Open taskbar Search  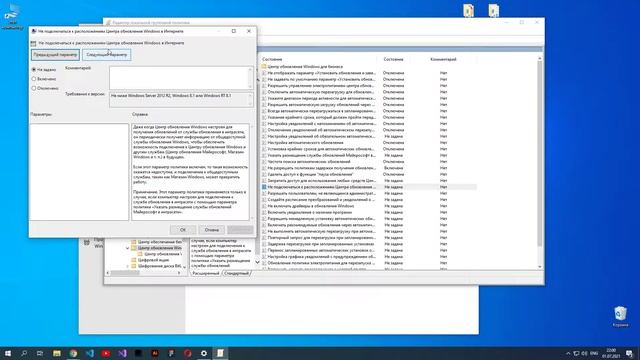(x=24, y=353)
